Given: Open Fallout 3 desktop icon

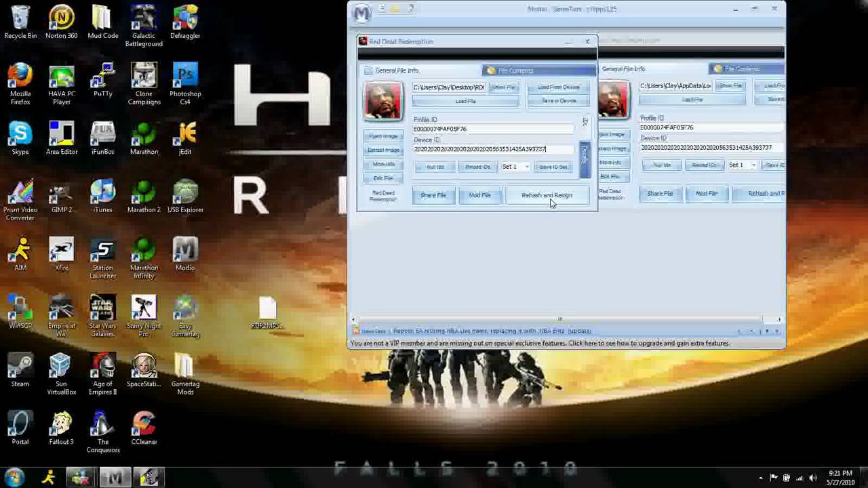Looking at the screenshot, I should [61, 428].
